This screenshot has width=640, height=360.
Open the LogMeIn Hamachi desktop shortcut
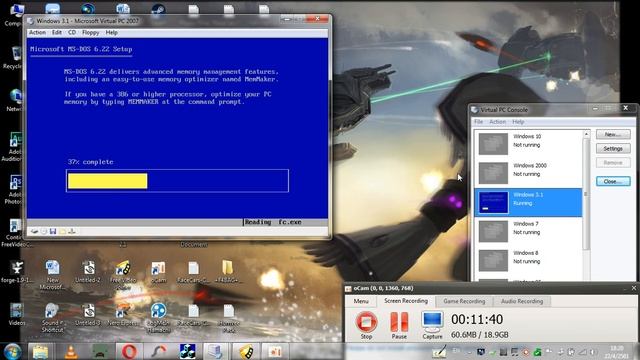click(158, 318)
